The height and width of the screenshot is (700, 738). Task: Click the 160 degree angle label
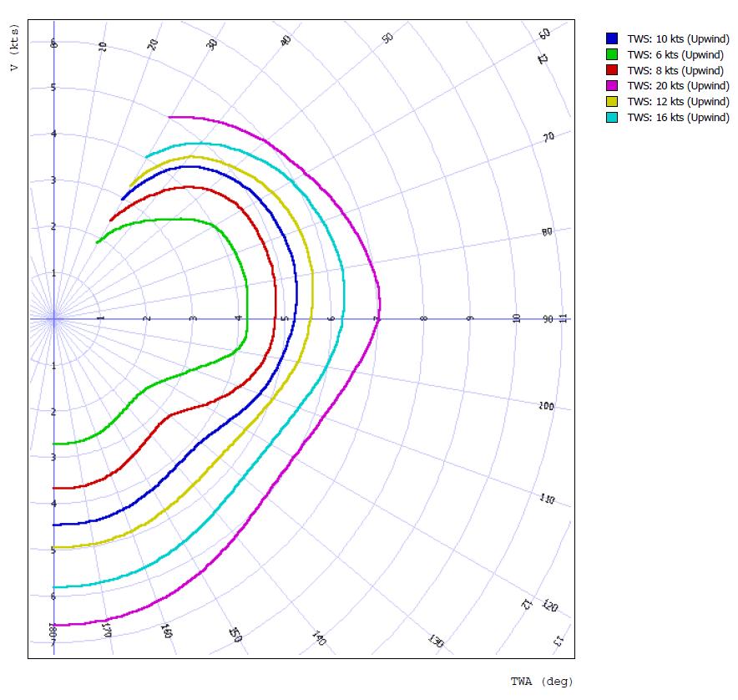tap(167, 631)
